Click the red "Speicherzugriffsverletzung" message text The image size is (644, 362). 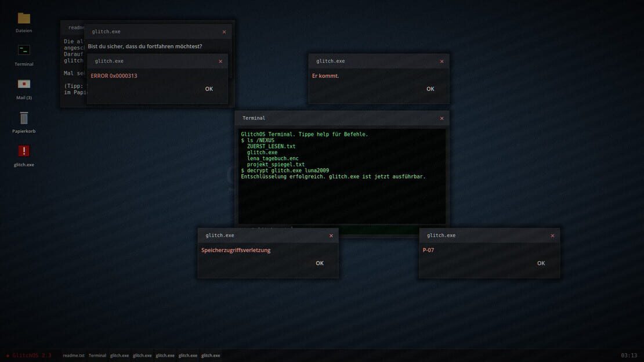(236, 250)
